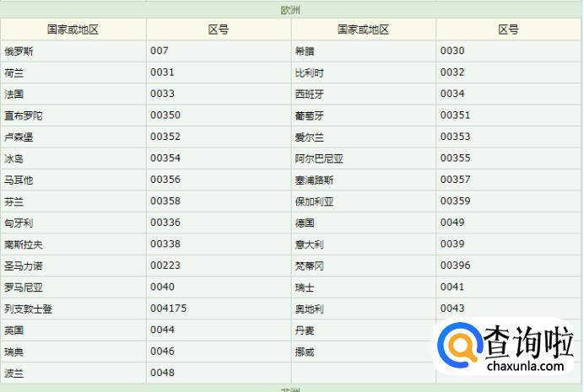Image resolution: width=584 pixels, height=392 pixels.
Task: Click the second 区号 column header
Action: [x=508, y=30]
